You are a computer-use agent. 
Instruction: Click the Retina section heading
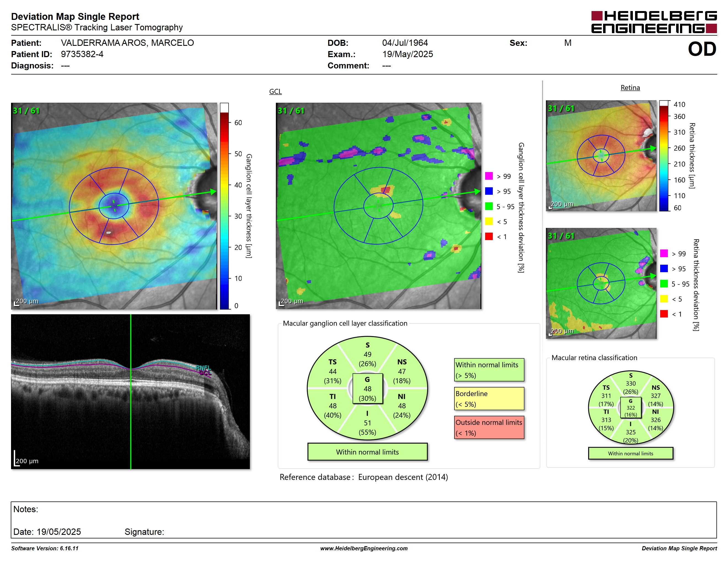(x=630, y=88)
